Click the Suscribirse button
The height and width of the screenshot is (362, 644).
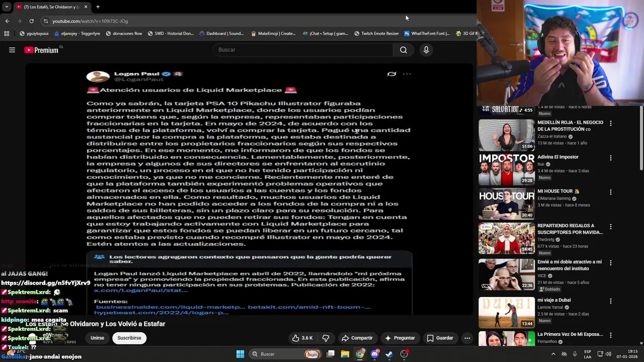point(129,338)
